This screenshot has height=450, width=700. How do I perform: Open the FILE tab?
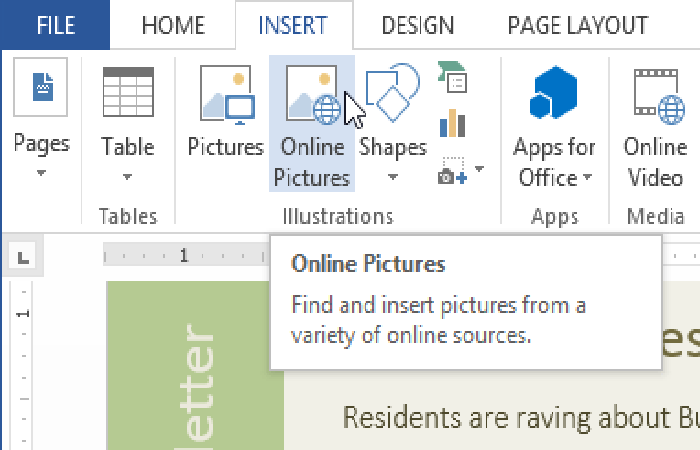point(55,25)
